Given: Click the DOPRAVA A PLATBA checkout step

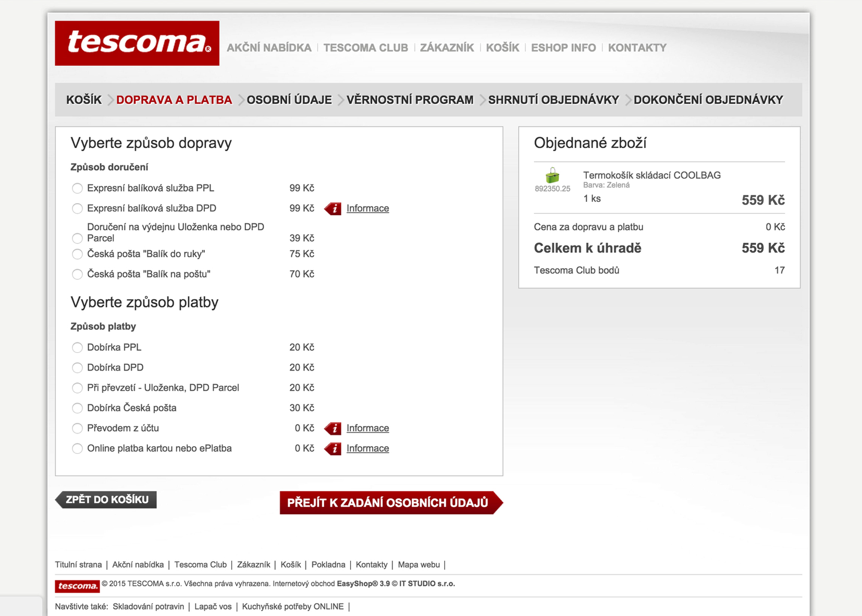Looking at the screenshot, I should [174, 100].
